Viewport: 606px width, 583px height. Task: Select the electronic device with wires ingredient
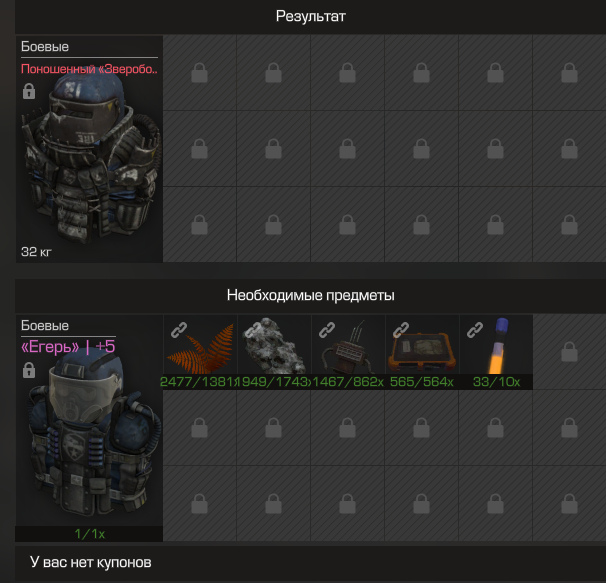point(348,351)
